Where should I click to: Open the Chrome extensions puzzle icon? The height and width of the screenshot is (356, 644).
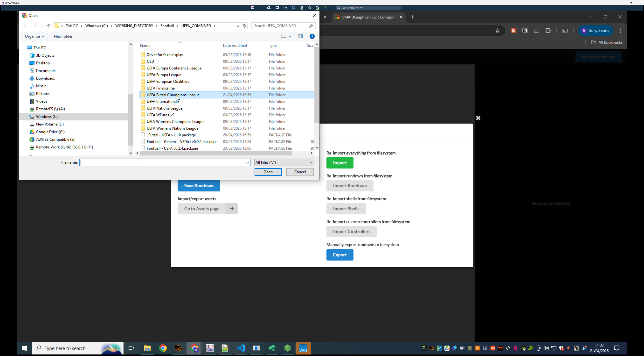[x=548, y=31]
